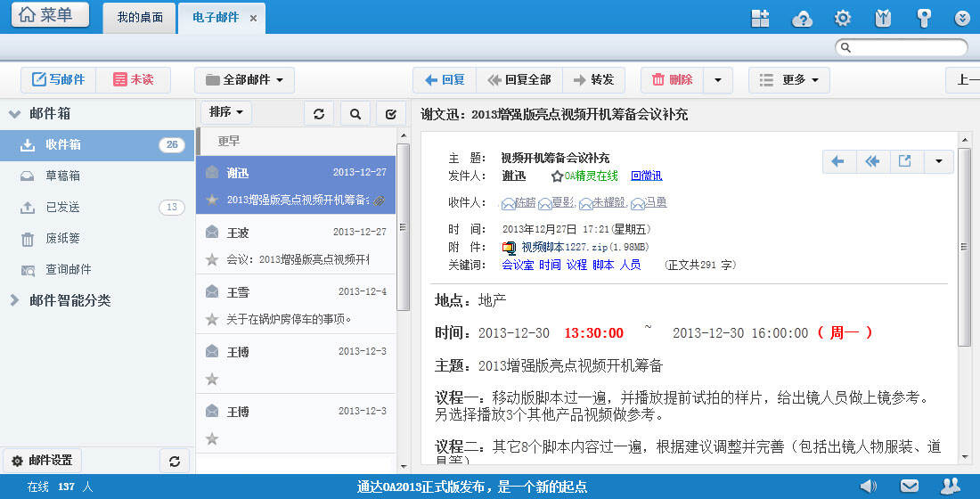Open the settings gear in top bar
Image resolution: width=980 pixels, height=499 pixels.
[x=842, y=18]
